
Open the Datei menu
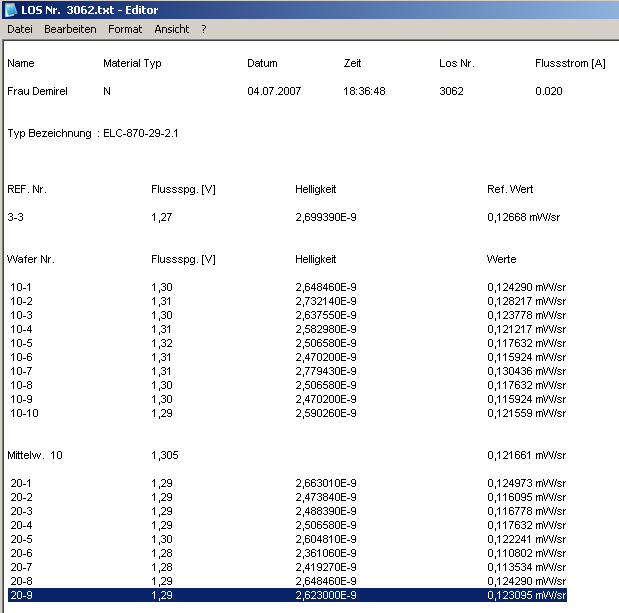[20, 29]
